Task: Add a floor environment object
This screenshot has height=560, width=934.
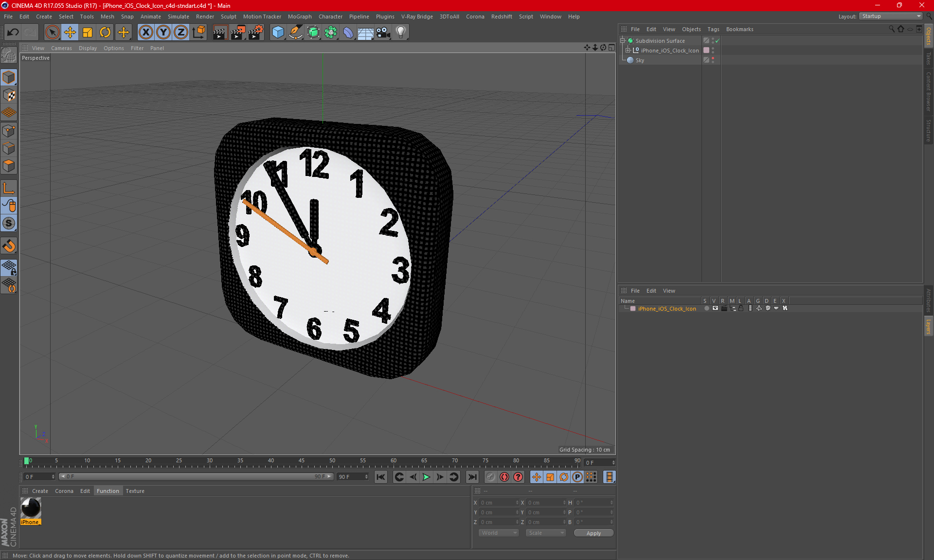Action: (x=366, y=33)
